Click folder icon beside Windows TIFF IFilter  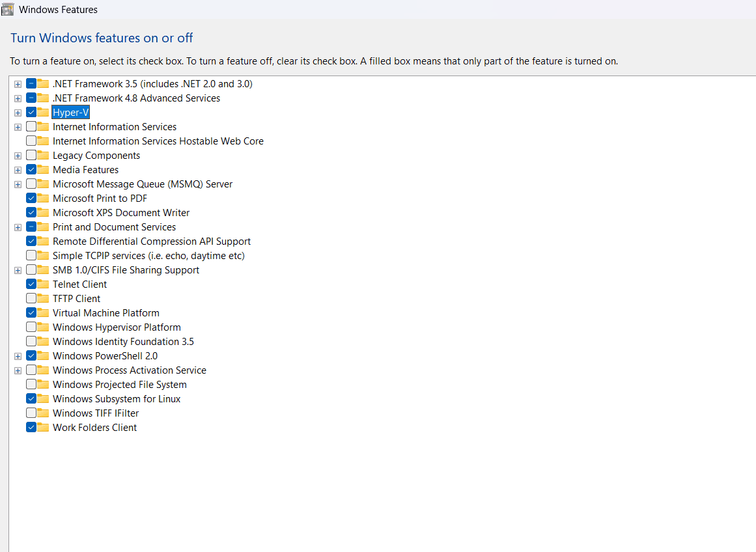[44, 413]
